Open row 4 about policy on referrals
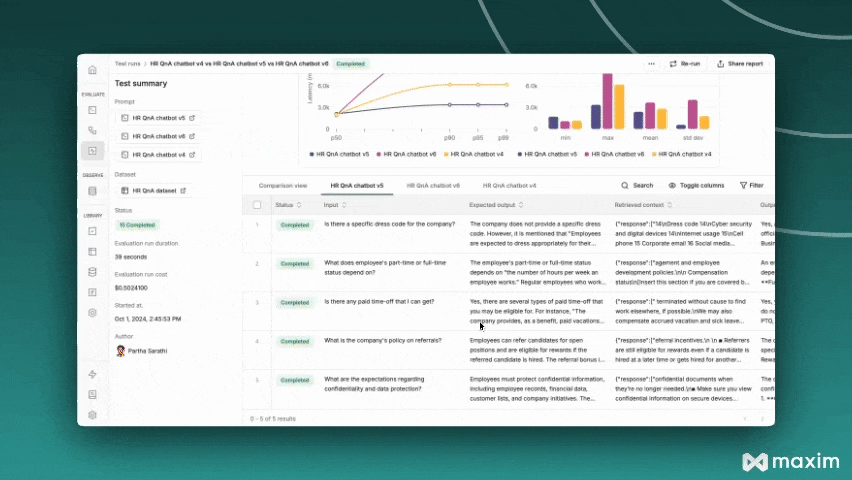 pyautogui.click(x=508, y=350)
